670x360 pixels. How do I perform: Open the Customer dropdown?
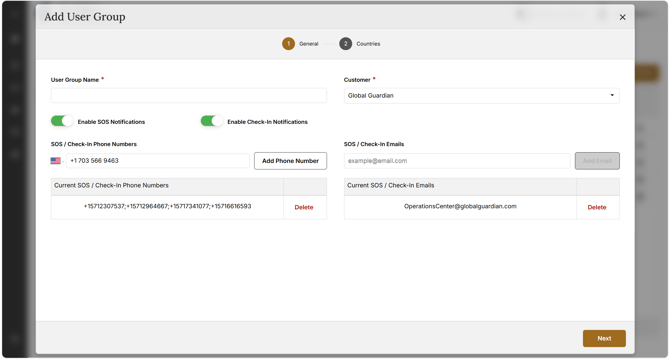tap(482, 96)
